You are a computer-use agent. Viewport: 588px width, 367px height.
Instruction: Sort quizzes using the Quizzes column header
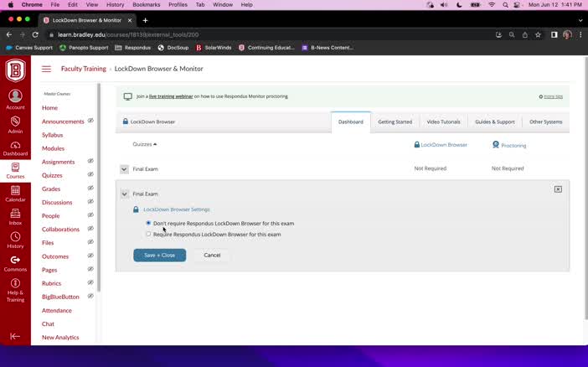pyautogui.click(x=144, y=144)
